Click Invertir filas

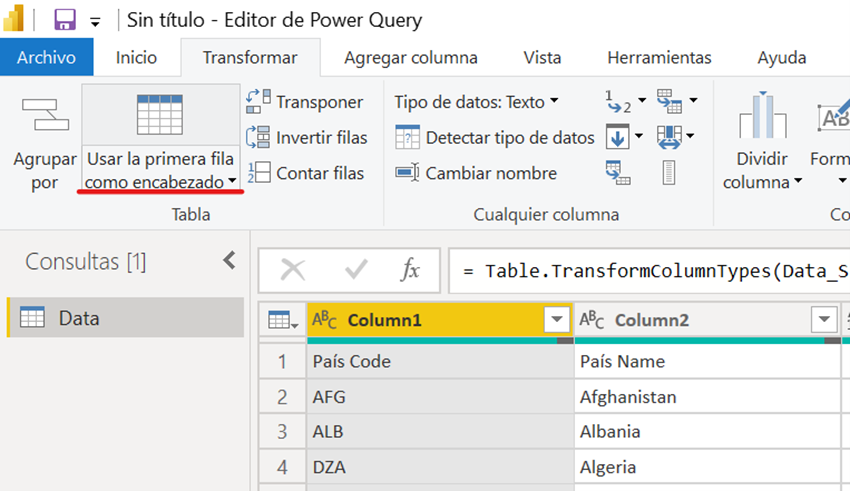click(307, 138)
